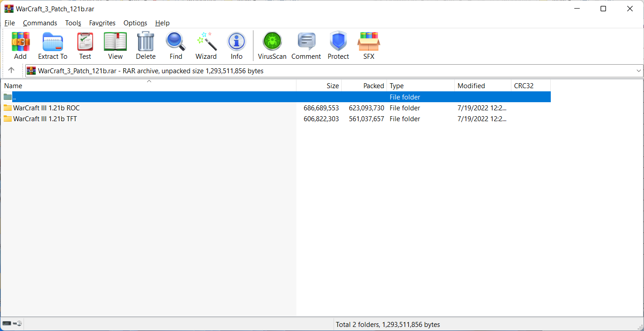Click the Delete trash can icon
Viewport: 644px width, 331px height.
click(x=146, y=42)
